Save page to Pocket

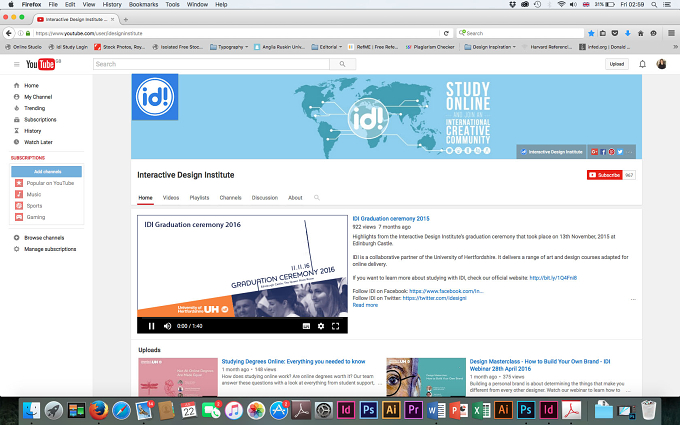(x=615, y=33)
